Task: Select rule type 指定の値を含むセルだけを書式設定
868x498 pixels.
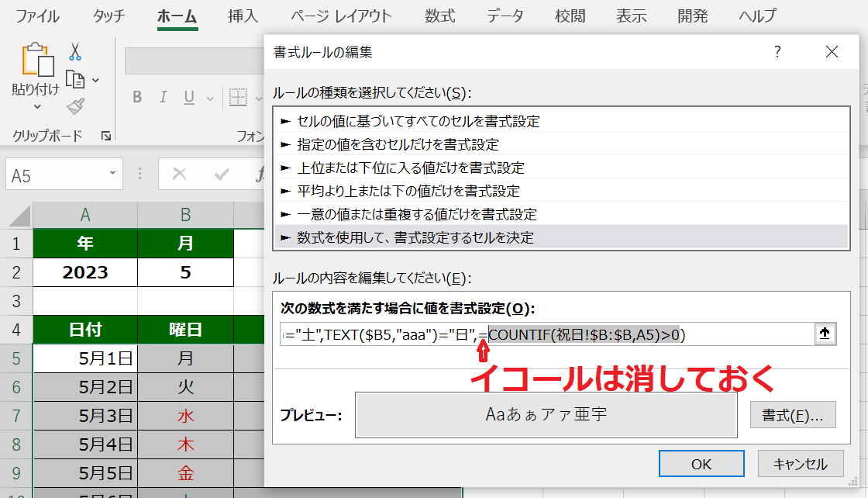Action: point(398,144)
